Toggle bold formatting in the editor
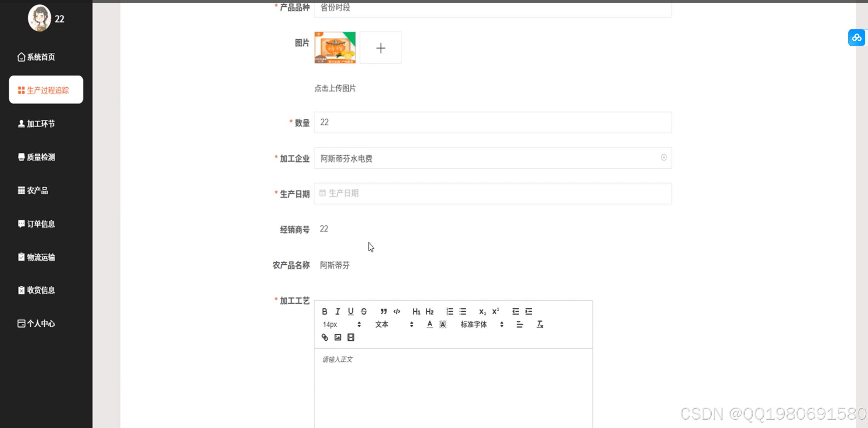 (x=324, y=311)
